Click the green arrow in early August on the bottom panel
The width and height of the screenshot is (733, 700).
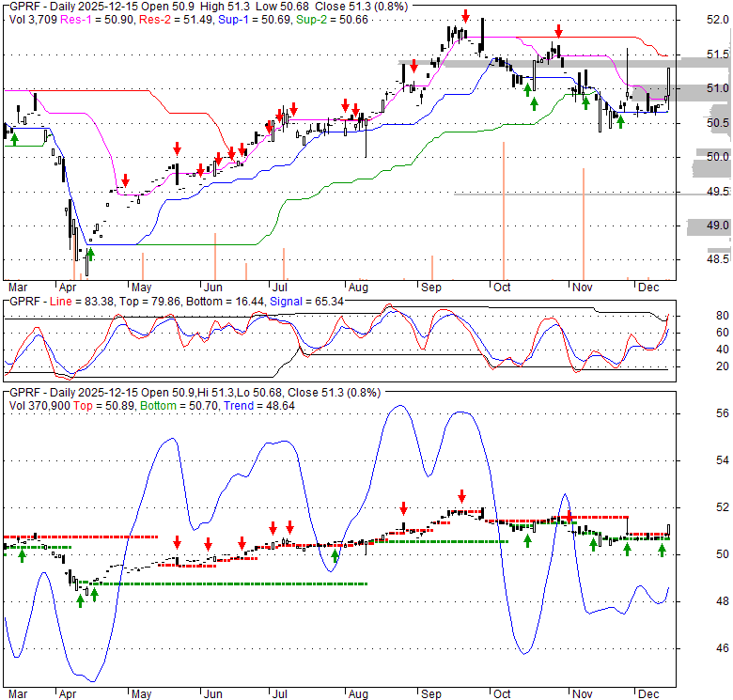coord(335,553)
